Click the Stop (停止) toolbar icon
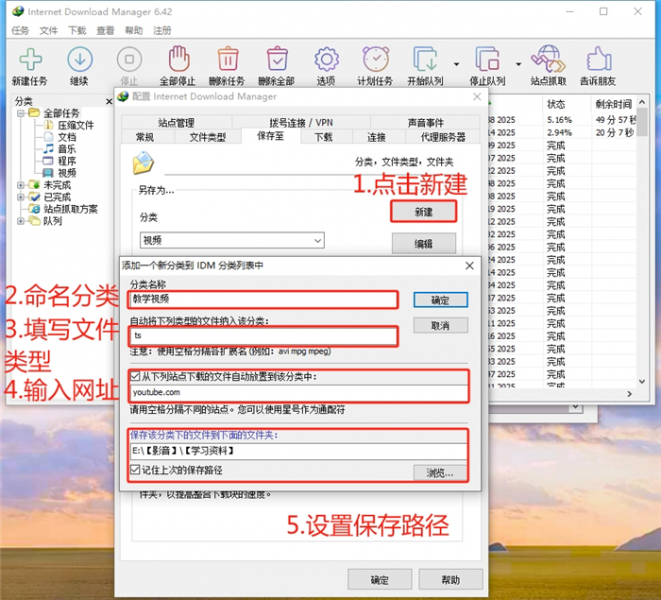This screenshot has width=661, height=600. tap(129, 59)
